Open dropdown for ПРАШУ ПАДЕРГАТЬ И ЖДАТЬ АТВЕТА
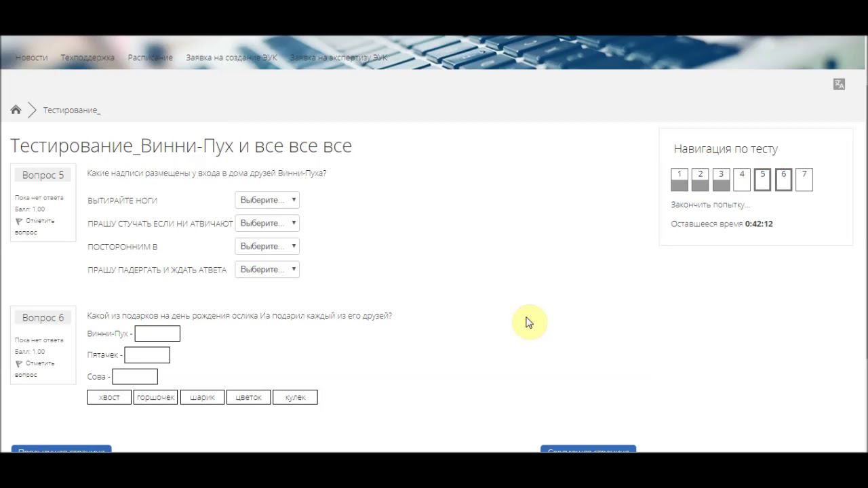This screenshot has width=868, height=488. pos(267,269)
